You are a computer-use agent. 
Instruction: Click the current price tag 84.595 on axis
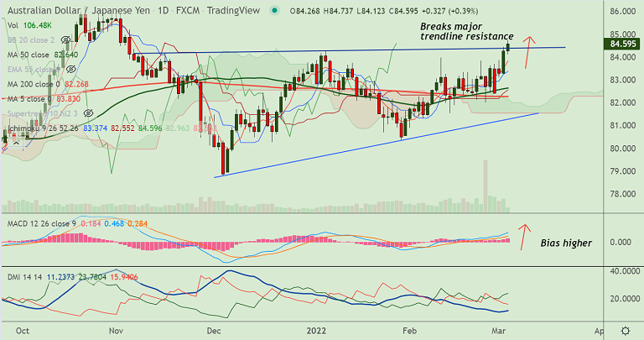point(623,44)
